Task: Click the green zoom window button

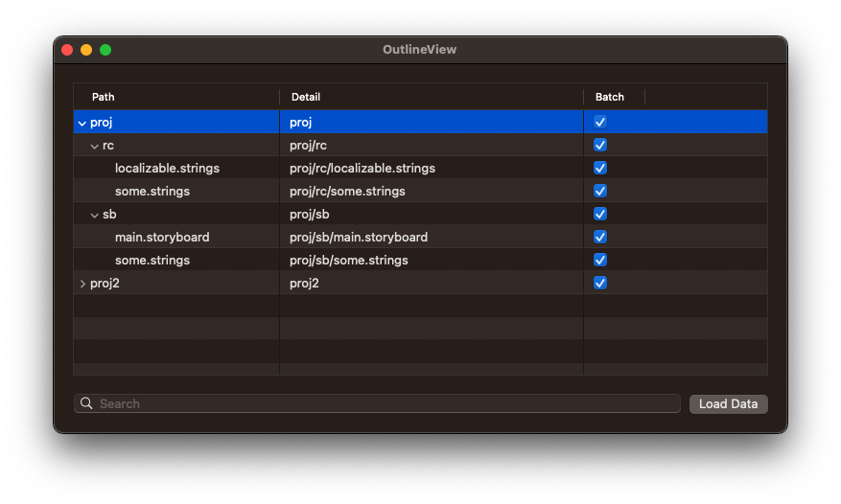Action: pos(105,50)
